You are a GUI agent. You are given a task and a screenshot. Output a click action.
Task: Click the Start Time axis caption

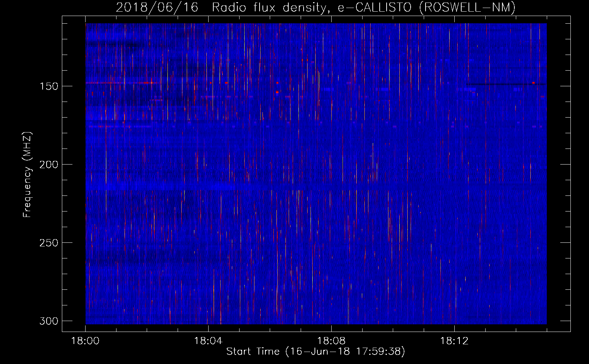point(316,352)
